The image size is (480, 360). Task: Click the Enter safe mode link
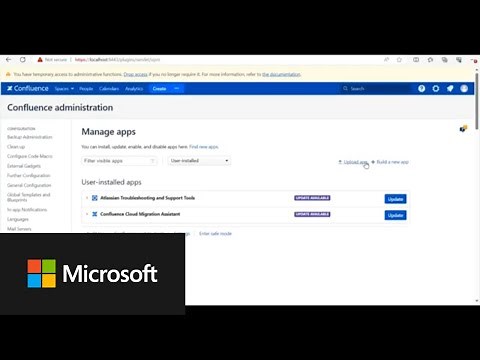[215, 234]
